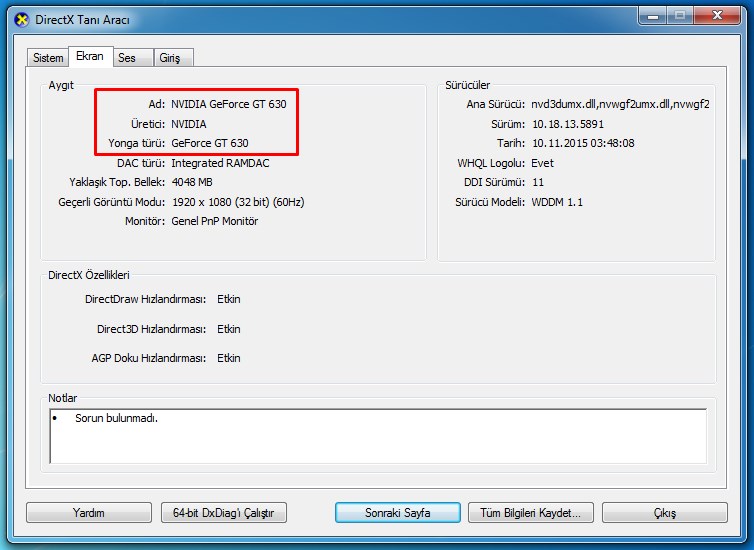
Task: Click the 'Sorun bulunmadı.' note text
Action: point(116,418)
